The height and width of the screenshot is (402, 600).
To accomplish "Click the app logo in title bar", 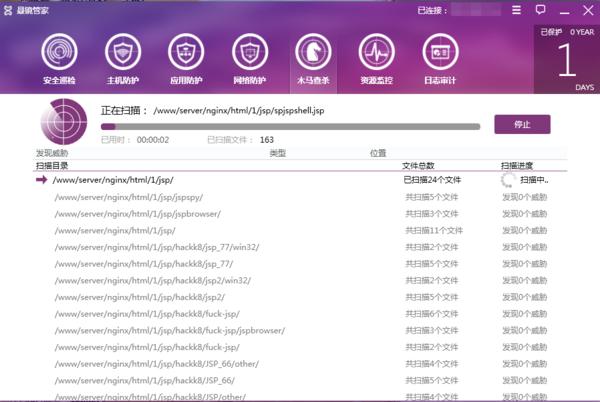I will 8,10.
